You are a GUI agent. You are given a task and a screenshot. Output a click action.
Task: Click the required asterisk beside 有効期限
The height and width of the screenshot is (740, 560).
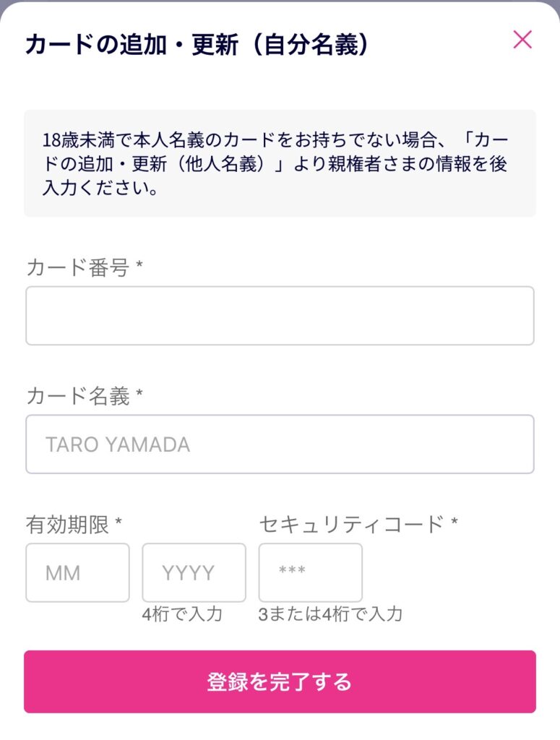[119, 522]
